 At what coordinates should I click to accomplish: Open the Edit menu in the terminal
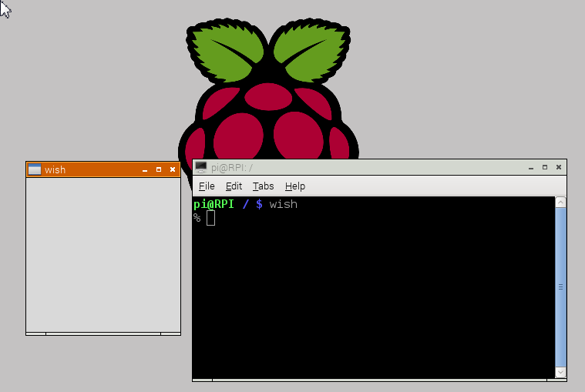[x=234, y=186]
